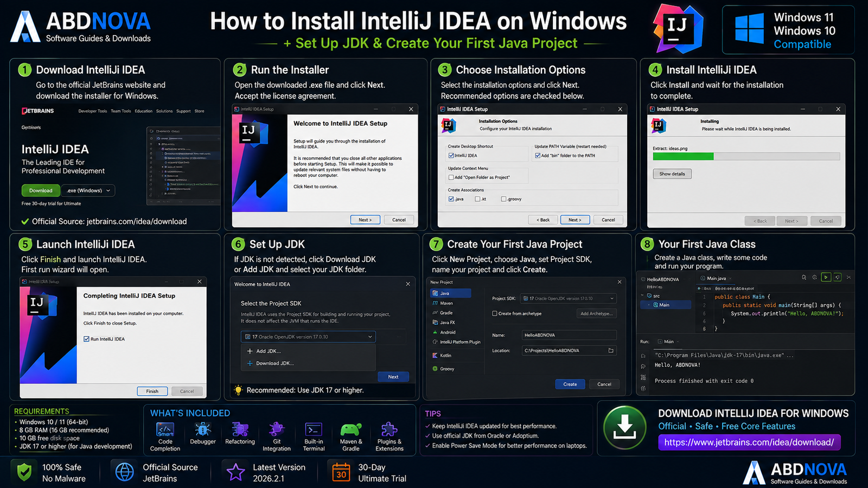Click Show details in Installing dialog
868x488 pixels.
point(672,174)
